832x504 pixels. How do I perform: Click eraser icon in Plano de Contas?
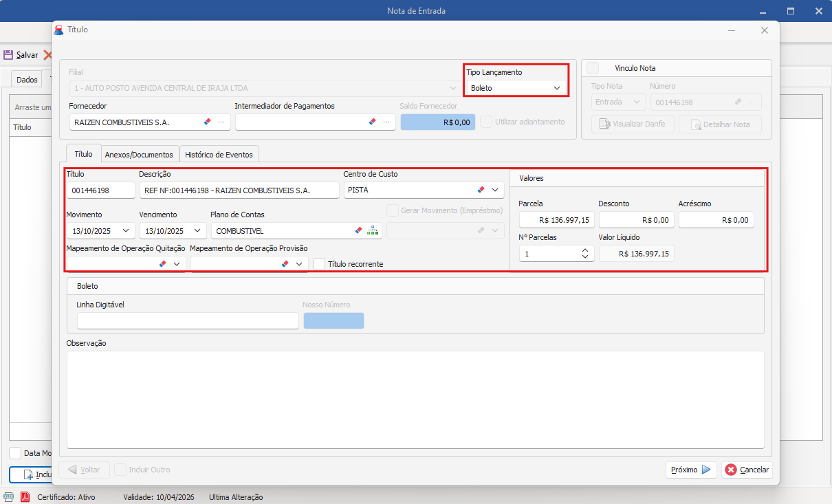(358, 231)
